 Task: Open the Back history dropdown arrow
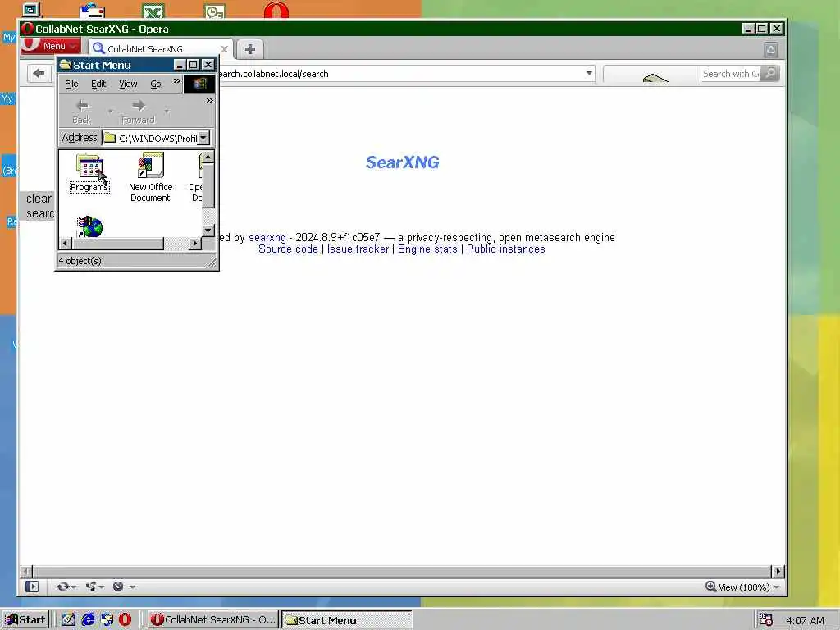pyautogui.click(x=111, y=112)
